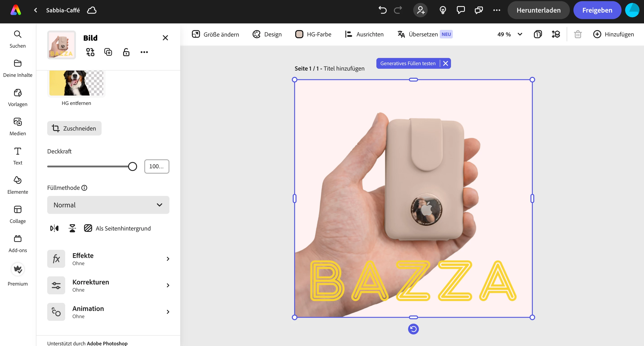Duplicate the image with copy icon

[x=108, y=52]
